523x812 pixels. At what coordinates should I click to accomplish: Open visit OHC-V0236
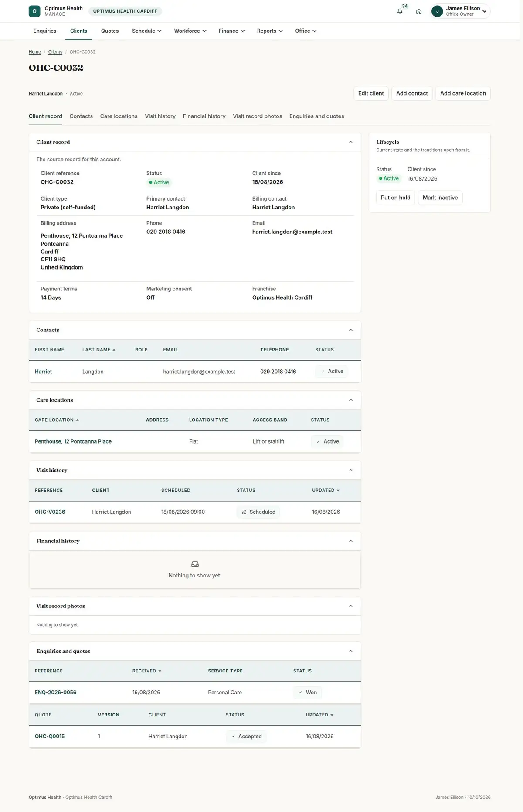[x=50, y=512]
